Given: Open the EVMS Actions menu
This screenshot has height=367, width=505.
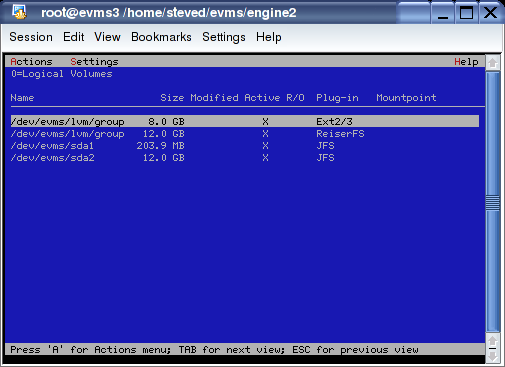Looking at the screenshot, I should [31, 62].
